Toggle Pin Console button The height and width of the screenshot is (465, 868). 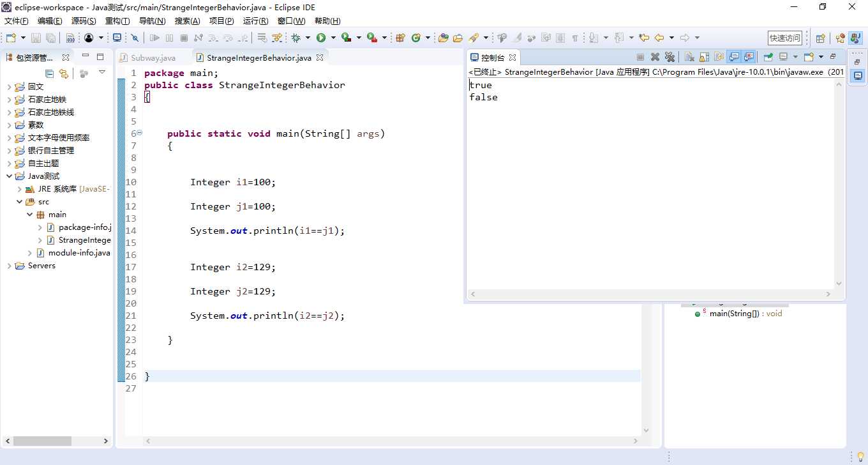click(x=768, y=57)
